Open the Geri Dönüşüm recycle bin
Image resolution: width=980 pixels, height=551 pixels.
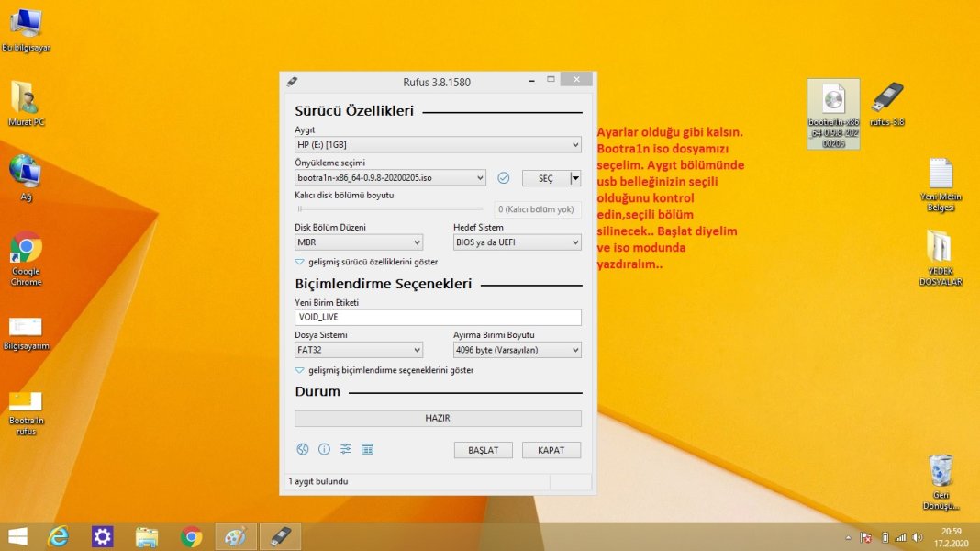coord(941,479)
